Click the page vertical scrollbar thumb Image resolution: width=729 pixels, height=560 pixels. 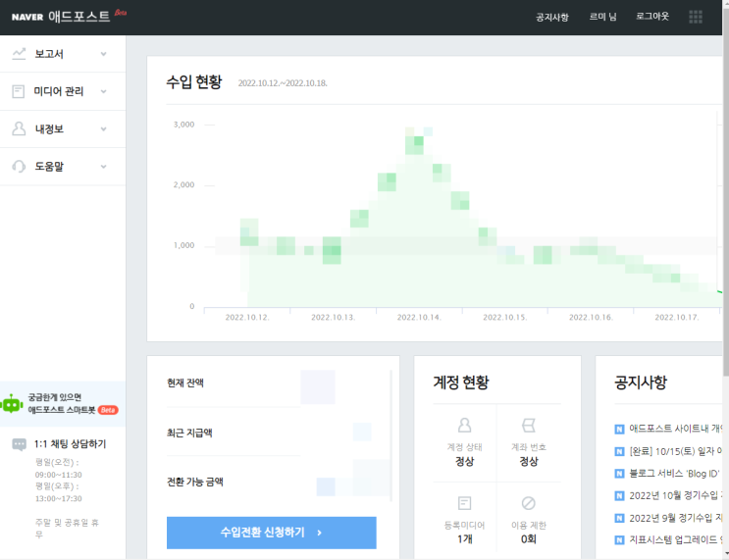point(726,190)
